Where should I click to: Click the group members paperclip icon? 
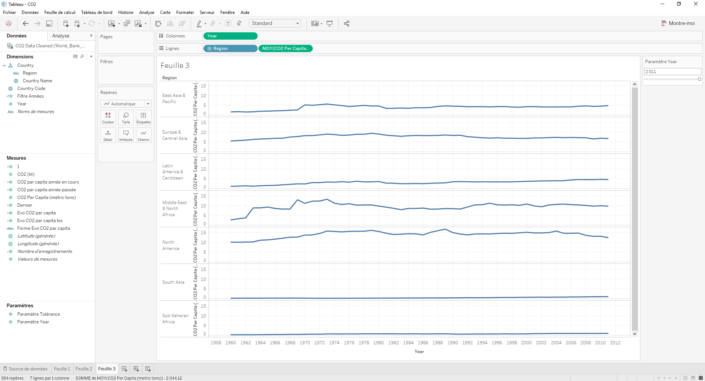[x=213, y=23]
